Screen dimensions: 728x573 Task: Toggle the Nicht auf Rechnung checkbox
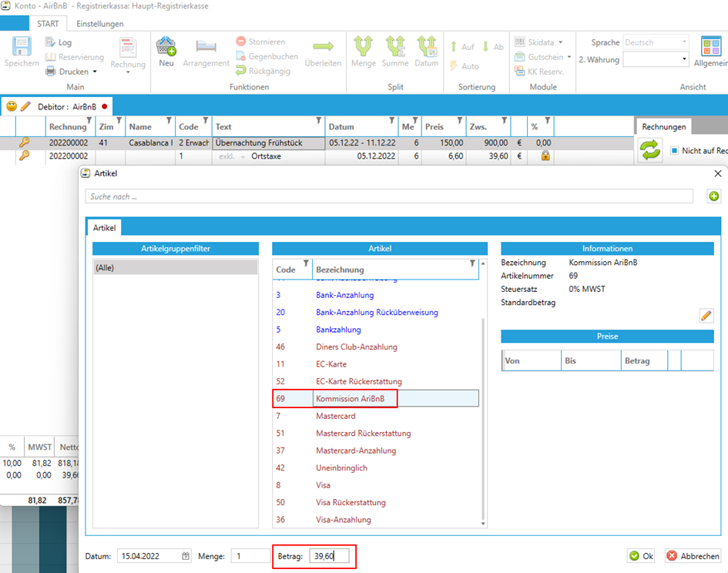tap(674, 151)
